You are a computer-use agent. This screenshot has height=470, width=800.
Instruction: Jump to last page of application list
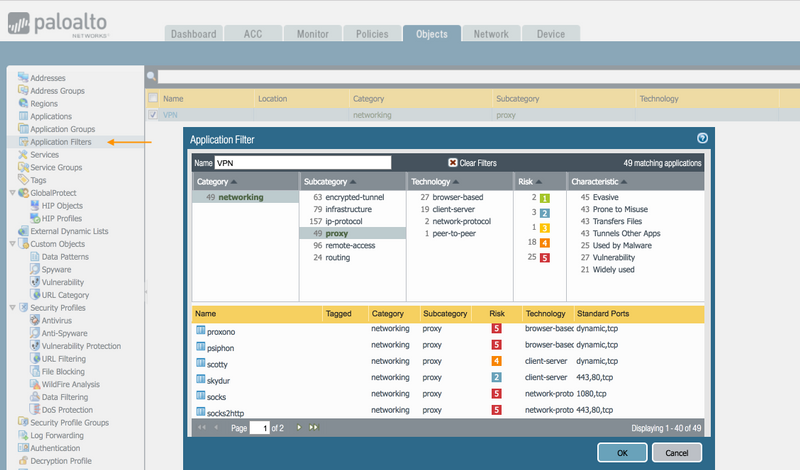[313, 427]
